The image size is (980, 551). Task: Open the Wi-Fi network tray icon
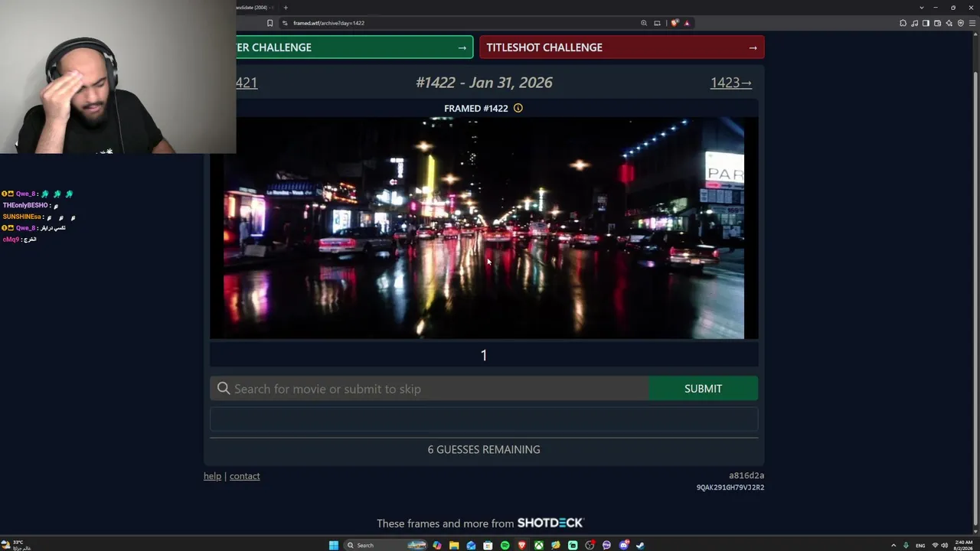click(x=935, y=545)
